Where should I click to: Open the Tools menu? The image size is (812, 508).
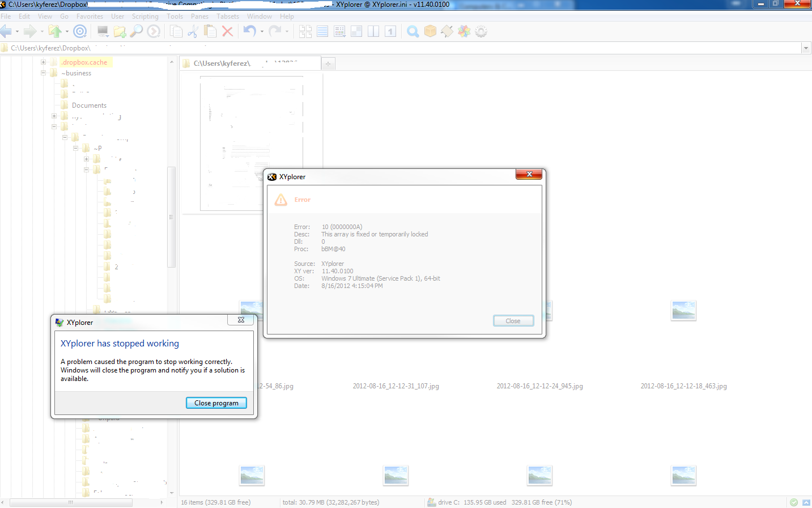tap(175, 16)
